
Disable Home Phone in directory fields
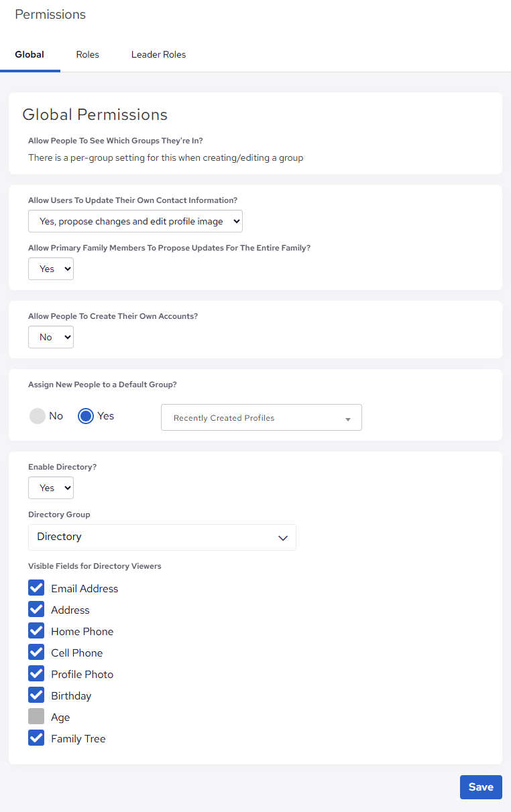coord(36,630)
